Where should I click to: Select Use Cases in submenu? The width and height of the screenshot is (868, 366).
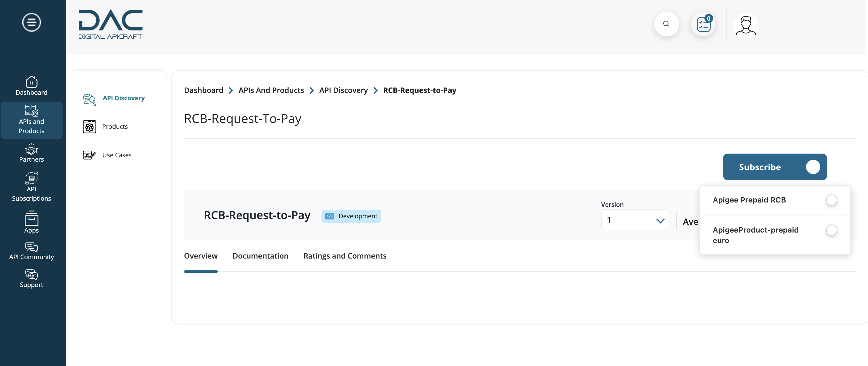[116, 155]
